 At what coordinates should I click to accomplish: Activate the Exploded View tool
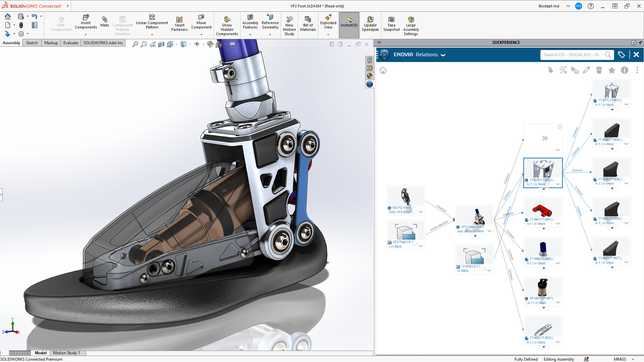click(328, 23)
